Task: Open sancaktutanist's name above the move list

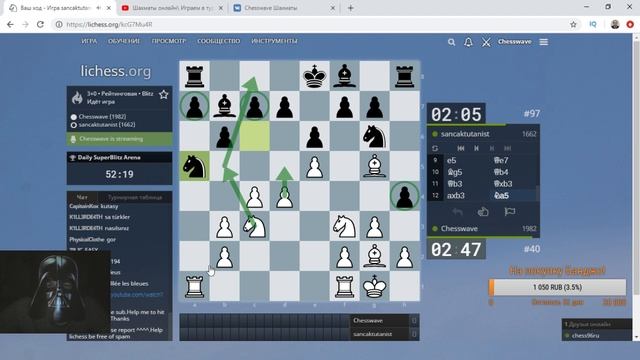Action: 465,134
